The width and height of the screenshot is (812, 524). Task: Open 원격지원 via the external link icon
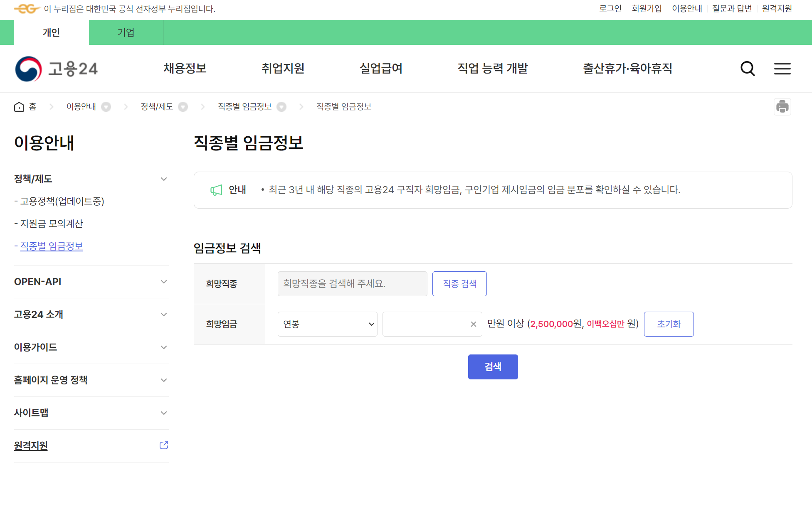coord(163,445)
